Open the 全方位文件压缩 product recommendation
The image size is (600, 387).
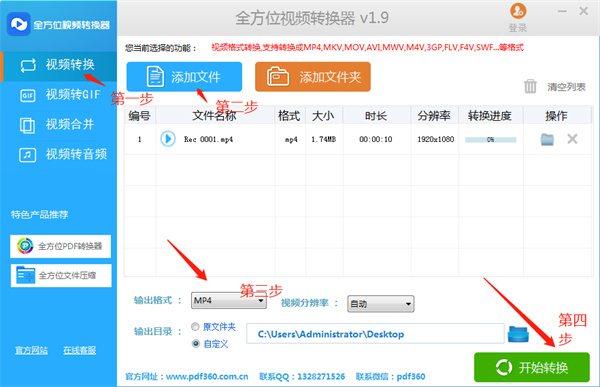click(61, 275)
